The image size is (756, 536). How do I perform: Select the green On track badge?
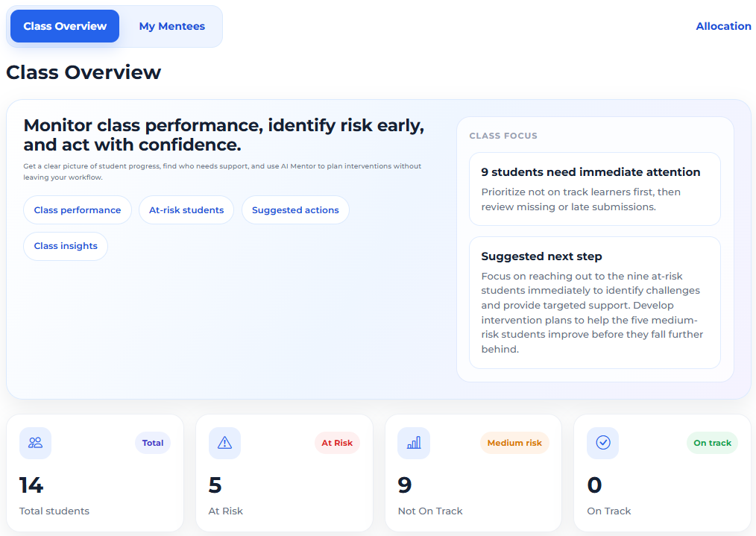tap(712, 443)
